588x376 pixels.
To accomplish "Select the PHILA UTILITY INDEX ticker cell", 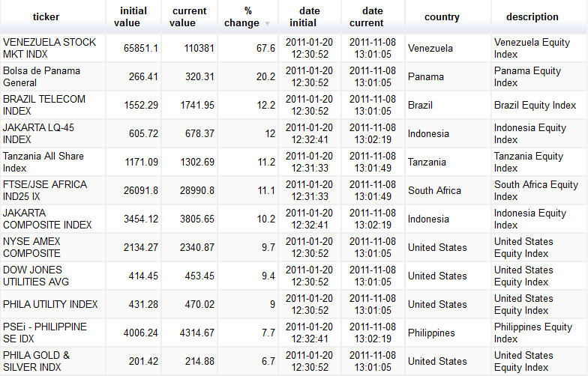I will 52,304.
